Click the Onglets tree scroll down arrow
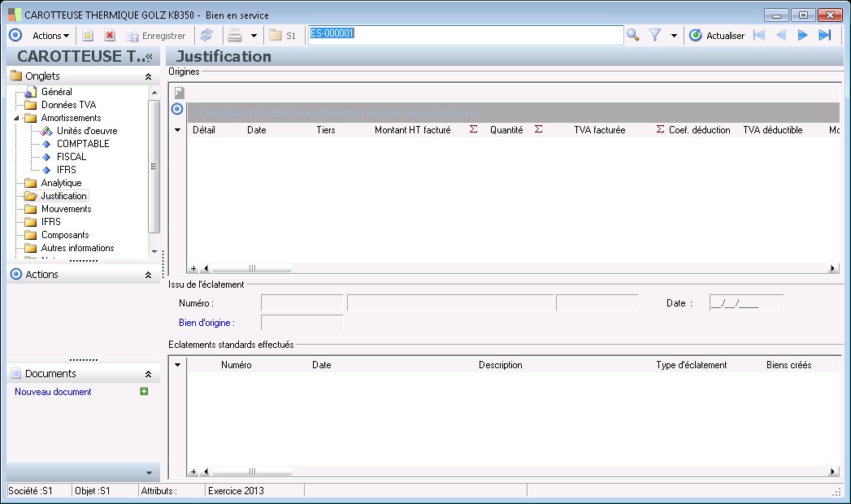851x504 pixels. coord(154,252)
